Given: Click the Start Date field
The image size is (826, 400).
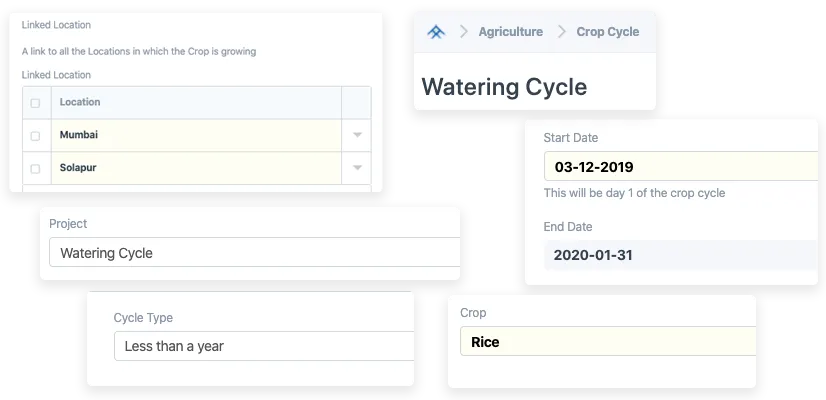Looking at the screenshot, I should (x=680, y=167).
